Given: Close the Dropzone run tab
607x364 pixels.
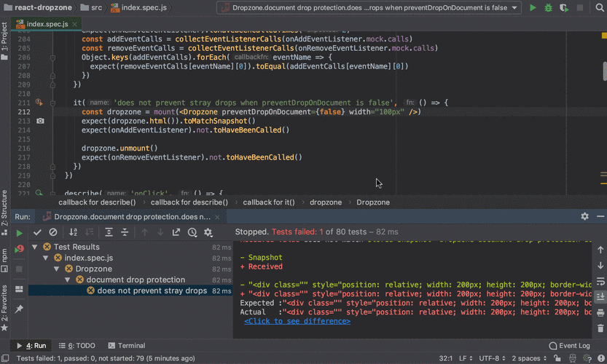Looking at the screenshot, I should [x=218, y=217].
